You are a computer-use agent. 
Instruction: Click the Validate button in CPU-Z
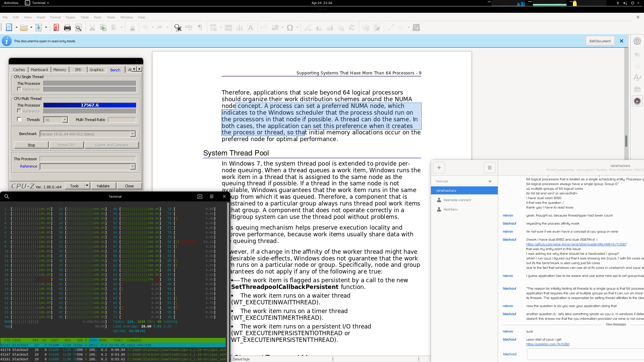click(103, 186)
